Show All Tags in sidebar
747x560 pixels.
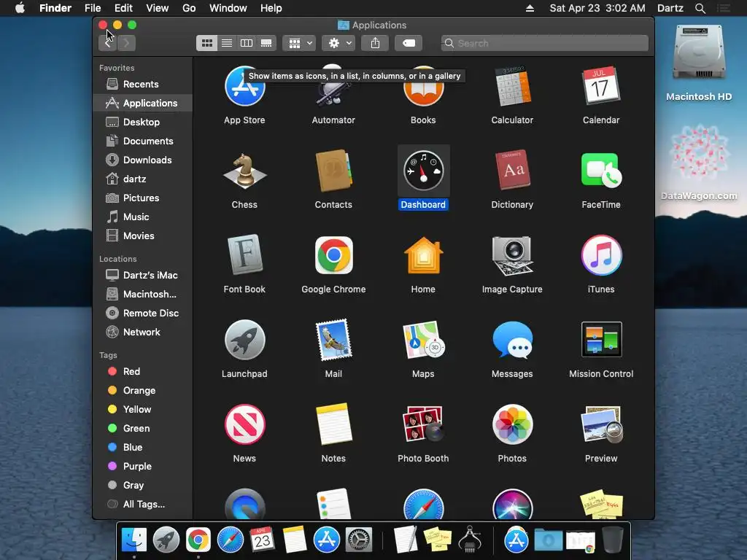pyautogui.click(x=143, y=505)
